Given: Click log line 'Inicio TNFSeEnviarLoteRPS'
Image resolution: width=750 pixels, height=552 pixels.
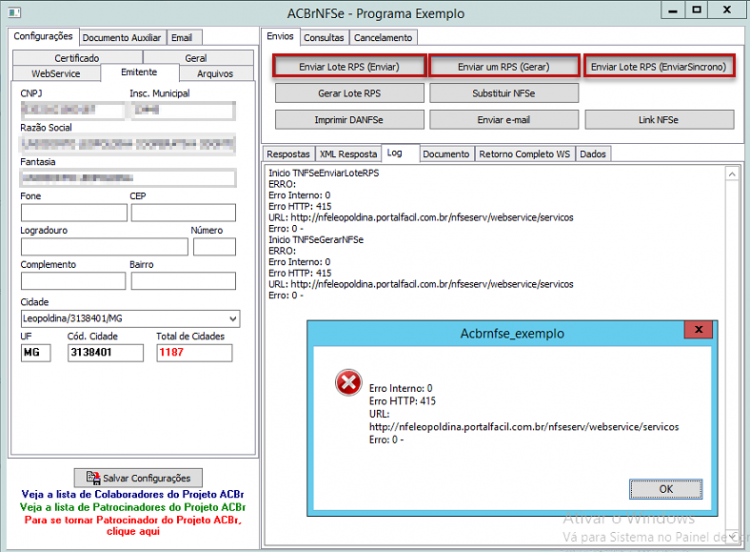Looking at the screenshot, I should tap(323, 173).
